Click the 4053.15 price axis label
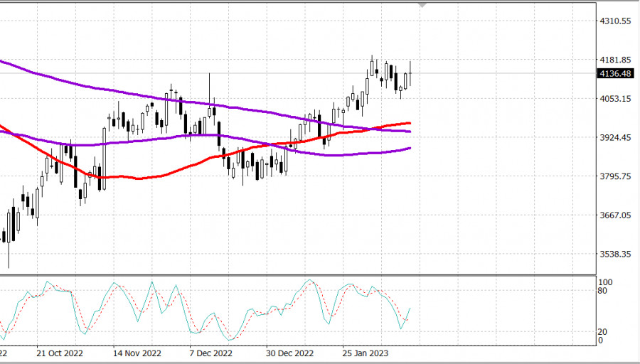640x364 pixels. [x=616, y=99]
